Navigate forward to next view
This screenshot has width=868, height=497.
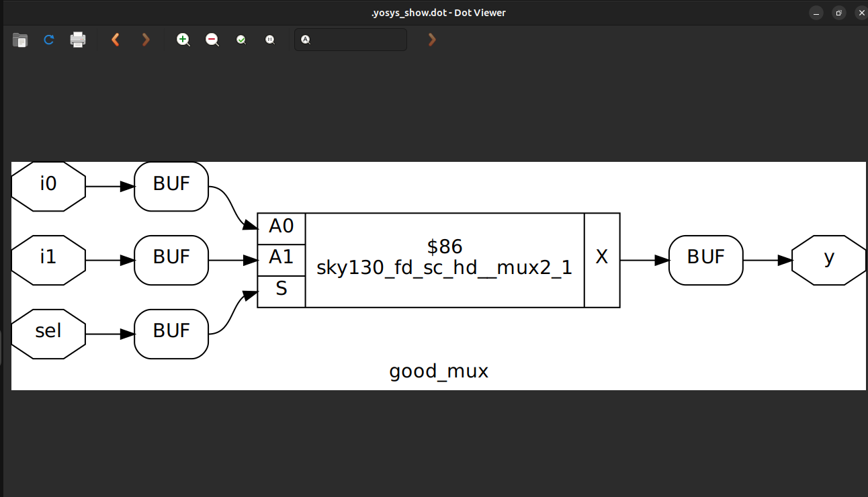146,40
